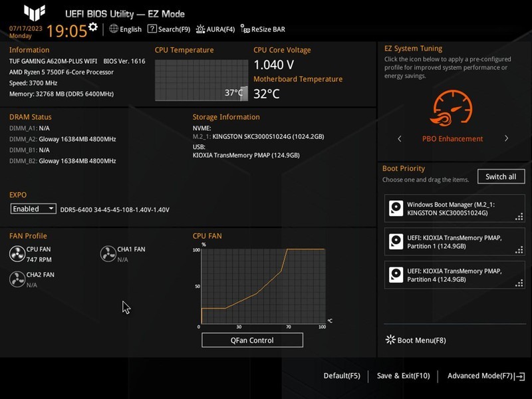This screenshot has height=399, width=532.
Task: Click the Switch all button
Action: pyautogui.click(x=500, y=177)
